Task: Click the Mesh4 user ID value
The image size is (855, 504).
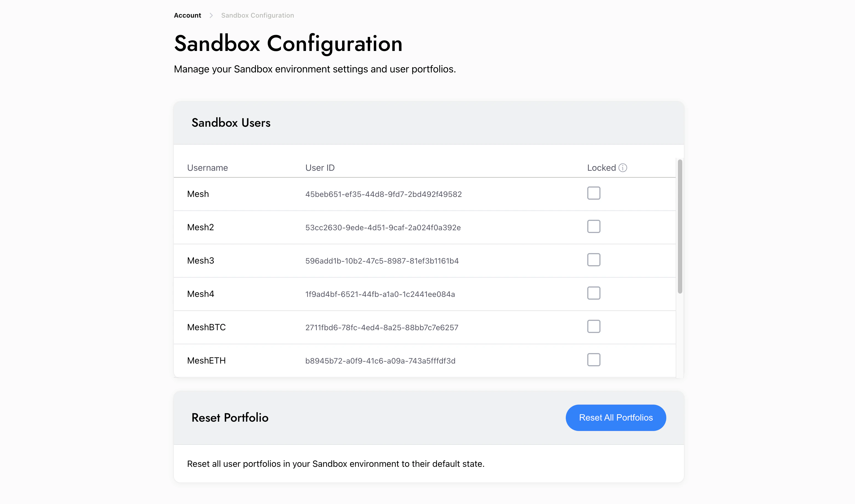Action: (380, 294)
